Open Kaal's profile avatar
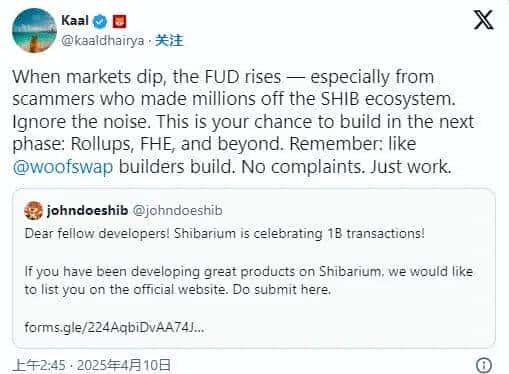Screen dimensions: 509x374 [34, 30]
